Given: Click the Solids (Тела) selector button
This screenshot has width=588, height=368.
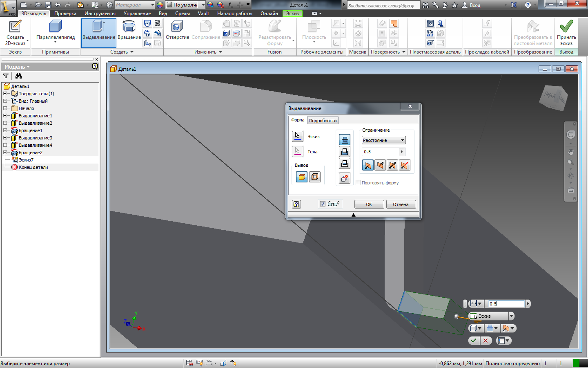Looking at the screenshot, I should pyautogui.click(x=297, y=151).
